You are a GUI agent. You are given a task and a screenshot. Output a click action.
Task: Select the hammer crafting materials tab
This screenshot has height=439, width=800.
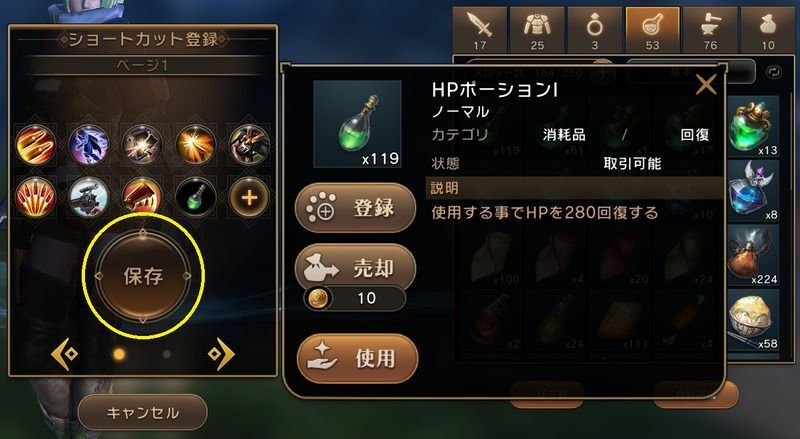710,30
